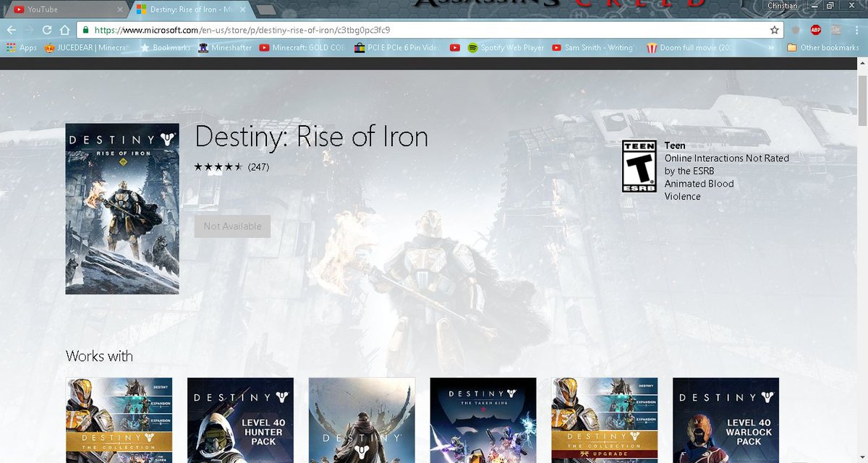Open the PCI E PCIe 6 Pin Video bookmark
This screenshot has width=868, height=463.
tap(398, 48)
